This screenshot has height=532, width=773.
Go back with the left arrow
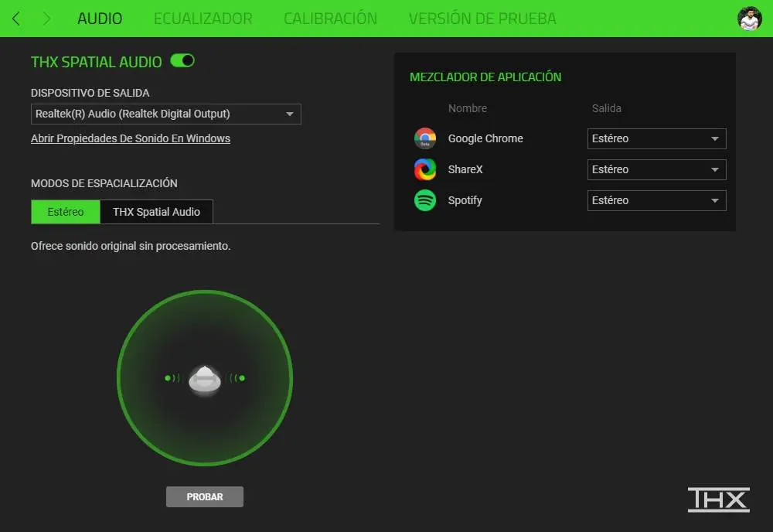coord(16,19)
